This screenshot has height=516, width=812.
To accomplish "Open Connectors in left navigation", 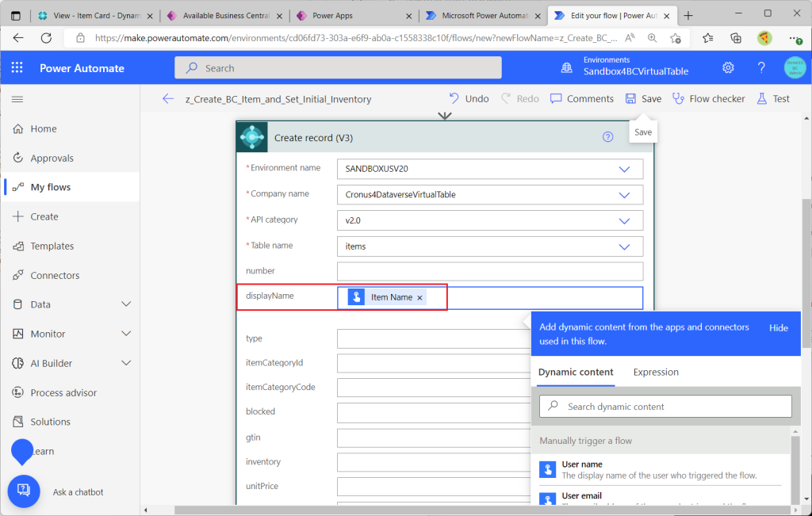I will 71,275.
